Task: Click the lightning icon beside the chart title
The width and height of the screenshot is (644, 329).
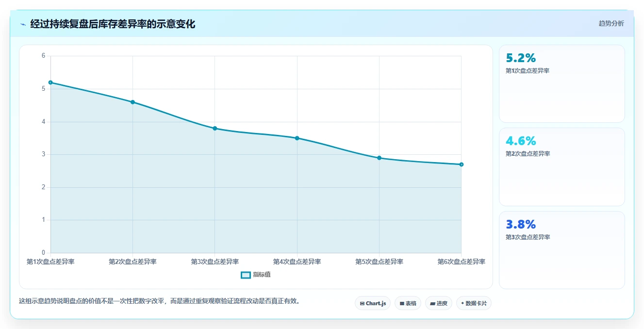Action: (23, 24)
